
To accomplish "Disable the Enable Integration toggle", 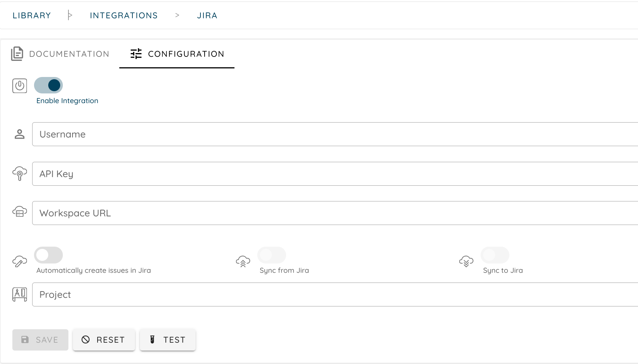I will coord(48,85).
